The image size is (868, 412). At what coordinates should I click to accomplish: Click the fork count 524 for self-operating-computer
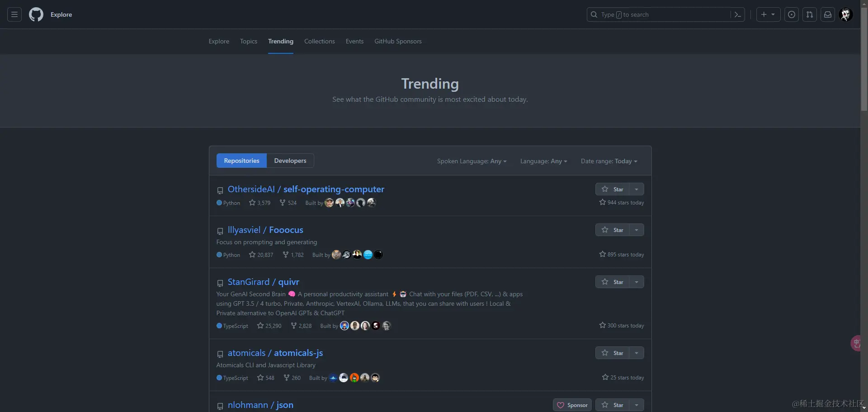(x=288, y=203)
